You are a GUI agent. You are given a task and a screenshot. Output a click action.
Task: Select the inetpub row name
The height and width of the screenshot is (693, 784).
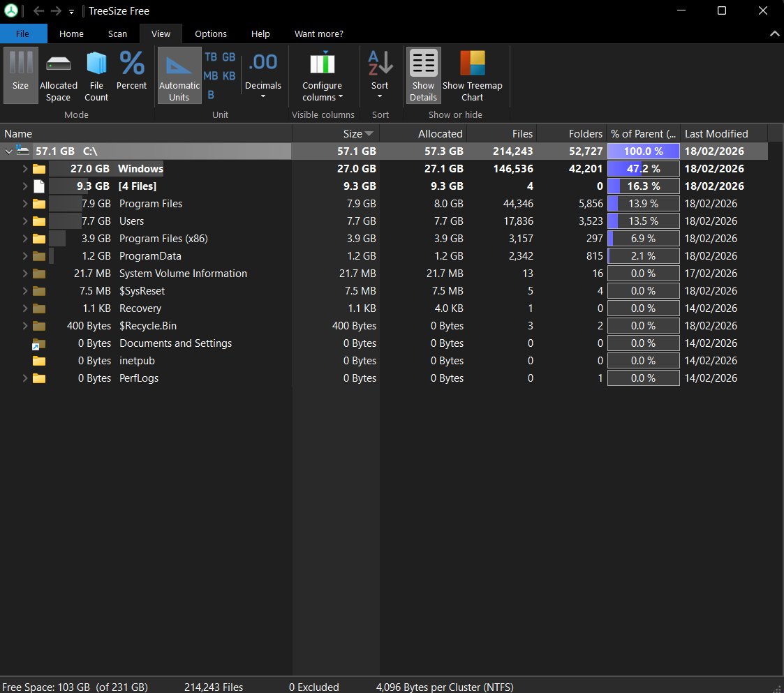(x=137, y=361)
